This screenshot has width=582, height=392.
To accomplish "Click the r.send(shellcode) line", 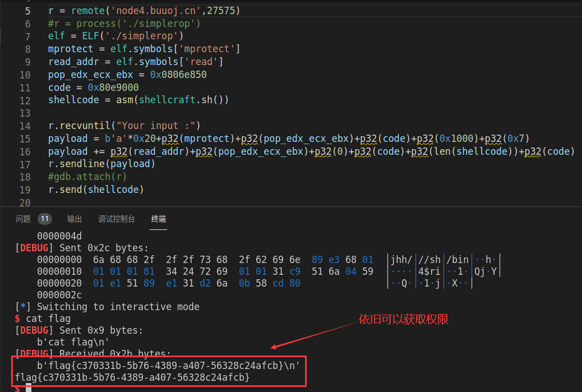I will point(96,190).
